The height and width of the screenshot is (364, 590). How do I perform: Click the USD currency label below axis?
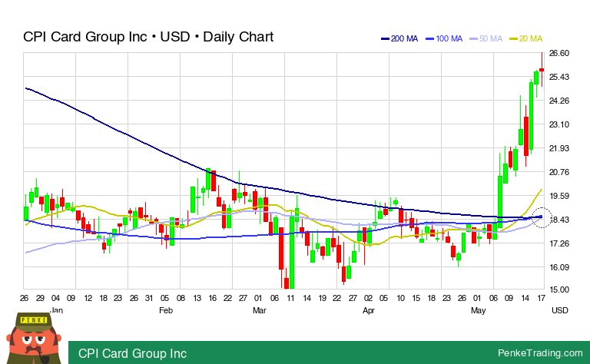tap(559, 310)
